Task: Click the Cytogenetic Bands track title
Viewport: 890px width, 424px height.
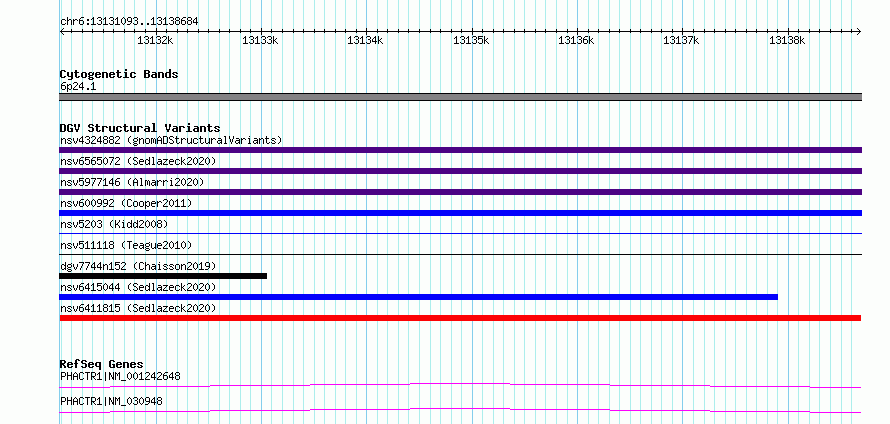Action: click(119, 74)
